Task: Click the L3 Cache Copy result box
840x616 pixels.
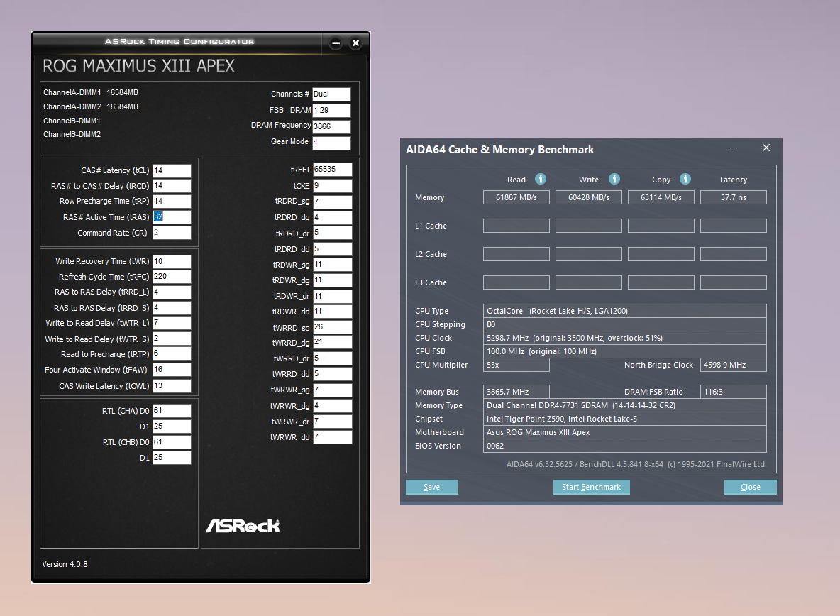Action: 661,282
